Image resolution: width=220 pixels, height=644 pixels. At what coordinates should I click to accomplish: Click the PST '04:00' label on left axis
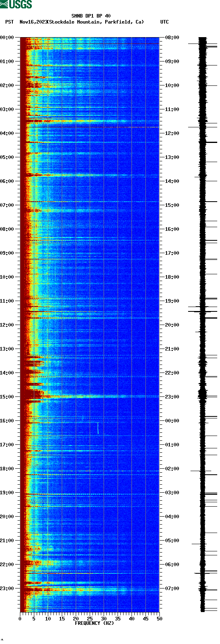pyautogui.click(x=7, y=133)
